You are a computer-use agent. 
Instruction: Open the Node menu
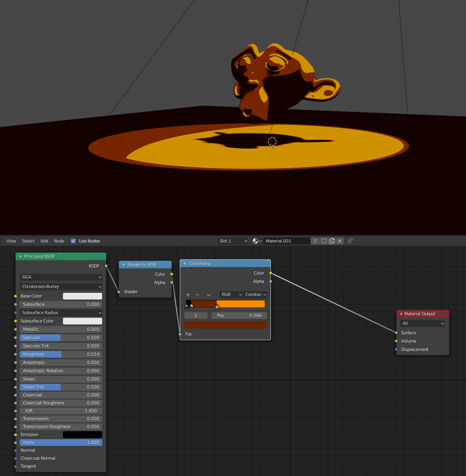click(x=59, y=241)
